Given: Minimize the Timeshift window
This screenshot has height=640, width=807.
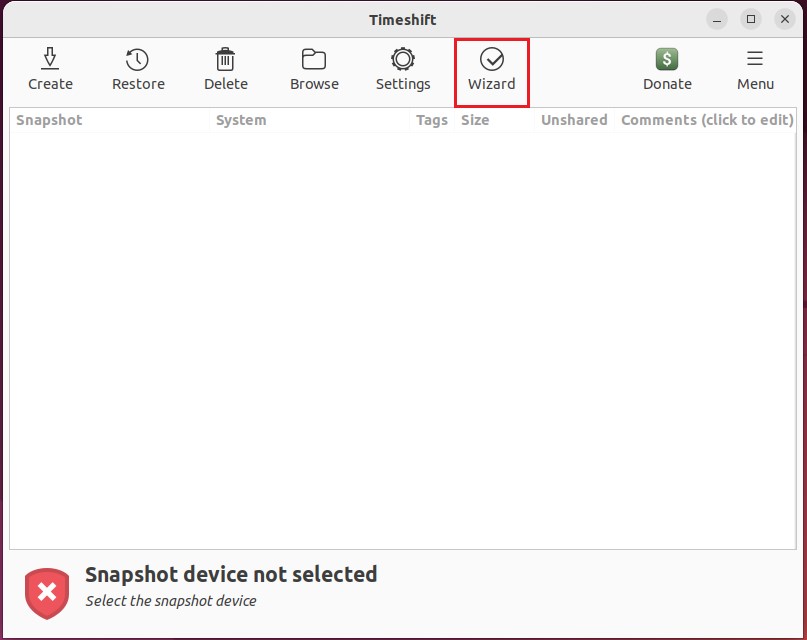Looking at the screenshot, I should pyautogui.click(x=717, y=20).
